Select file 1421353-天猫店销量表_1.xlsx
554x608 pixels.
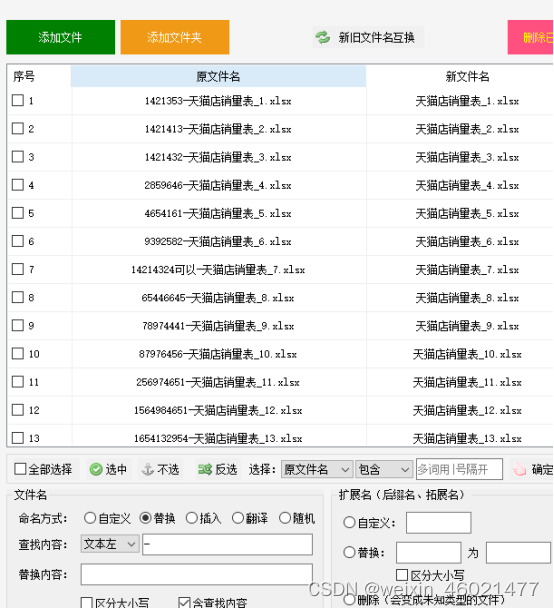click(218, 101)
